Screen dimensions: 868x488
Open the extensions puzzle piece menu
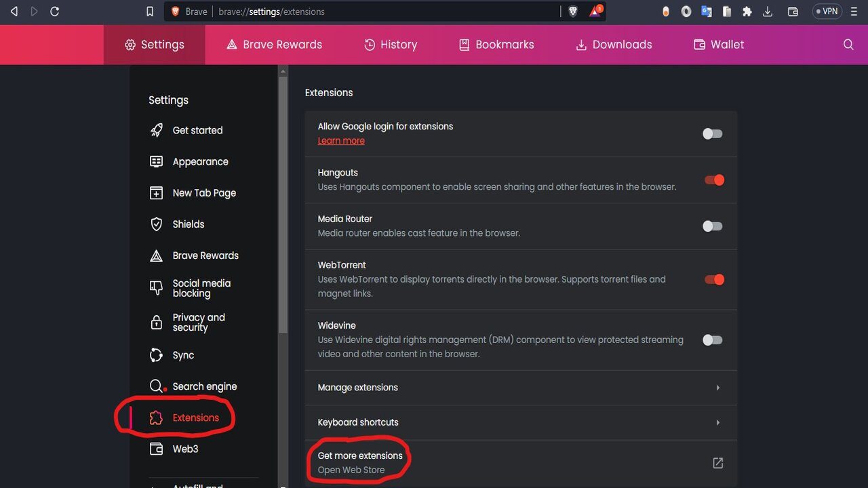747,12
